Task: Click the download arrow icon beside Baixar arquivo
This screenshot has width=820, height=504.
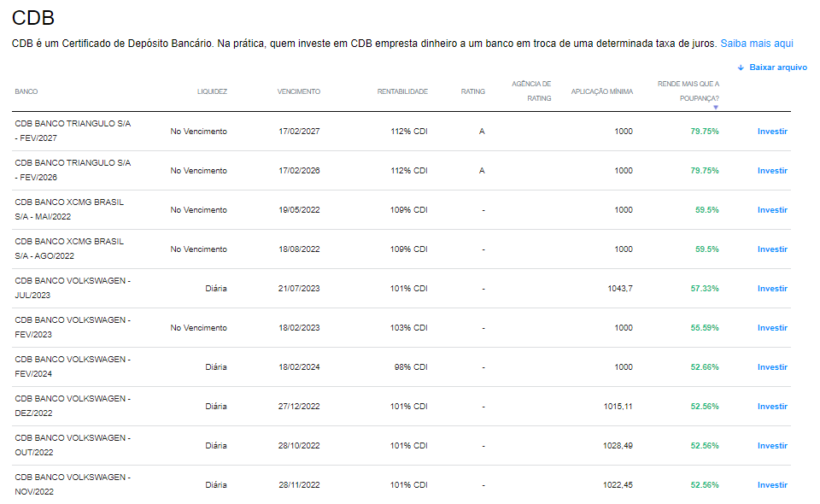Action: (741, 67)
